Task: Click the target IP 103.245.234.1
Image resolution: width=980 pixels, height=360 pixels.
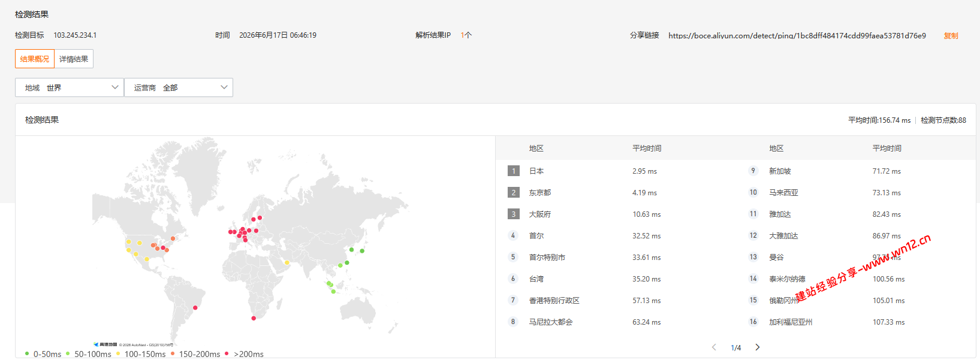Action: [75, 35]
